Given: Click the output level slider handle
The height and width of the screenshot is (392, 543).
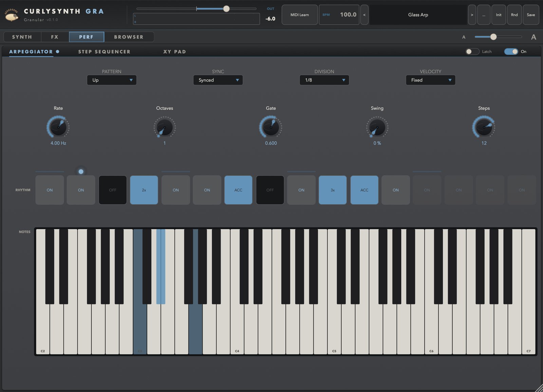Looking at the screenshot, I should point(226,9).
